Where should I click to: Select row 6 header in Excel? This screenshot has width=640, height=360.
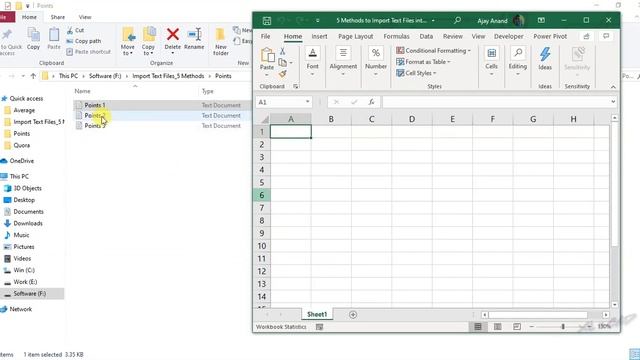pos(262,195)
